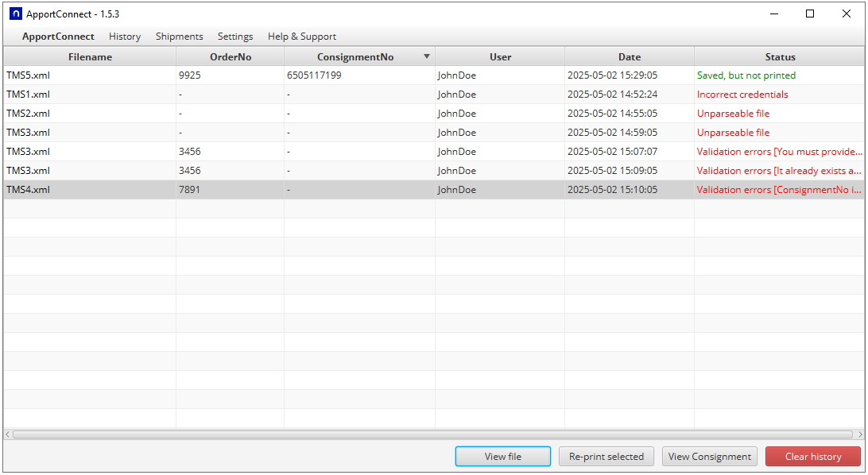868x475 pixels.
Task: Click the View file button
Action: [x=502, y=457]
